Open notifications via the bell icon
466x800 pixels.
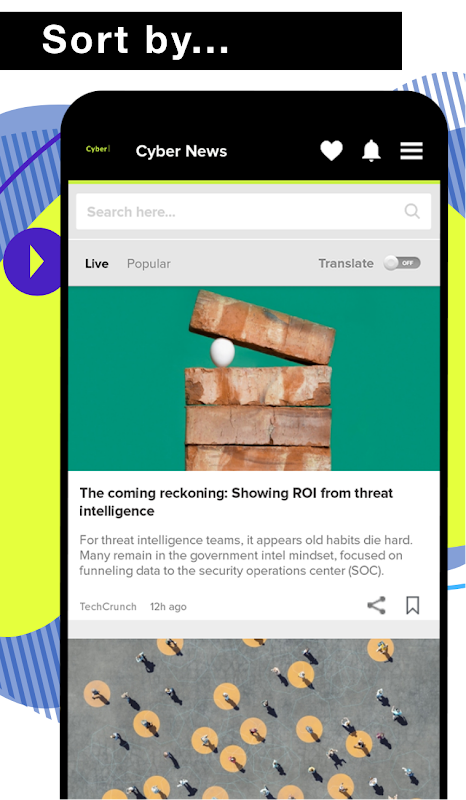tap(372, 151)
